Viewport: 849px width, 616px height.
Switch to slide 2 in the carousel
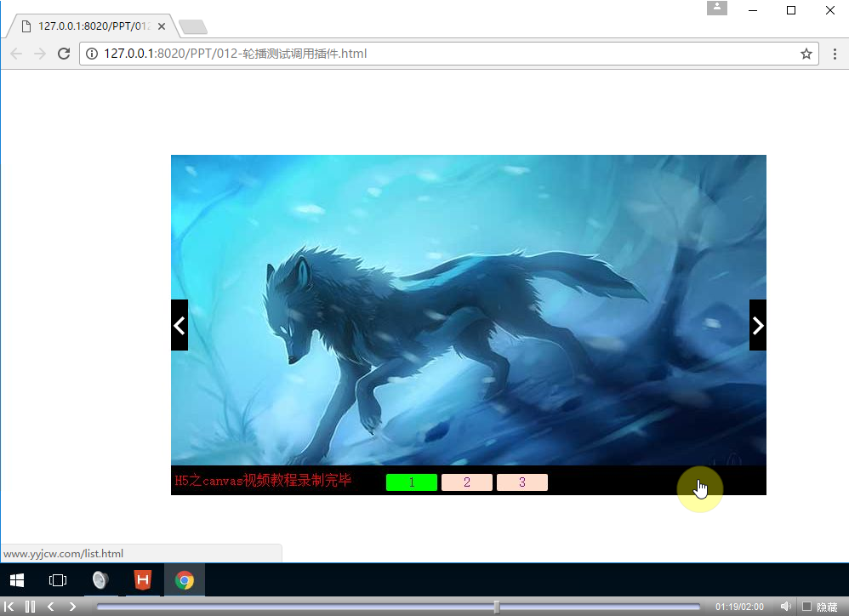(x=467, y=482)
